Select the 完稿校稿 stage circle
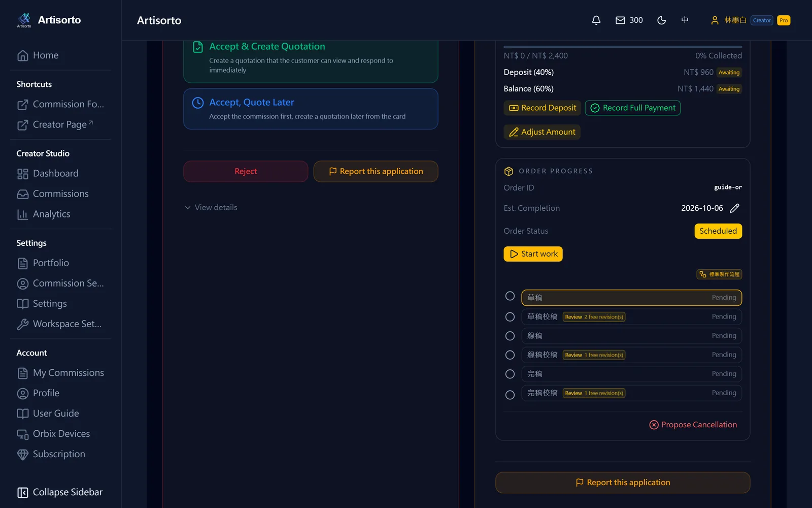Viewport: 812px width, 508px height. coord(510,395)
